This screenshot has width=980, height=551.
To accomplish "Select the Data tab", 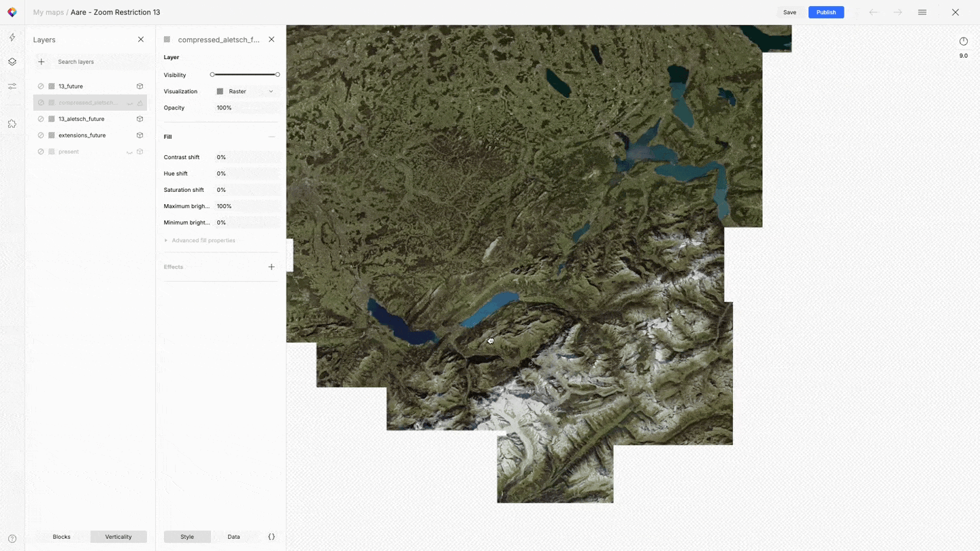I will [233, 537].
